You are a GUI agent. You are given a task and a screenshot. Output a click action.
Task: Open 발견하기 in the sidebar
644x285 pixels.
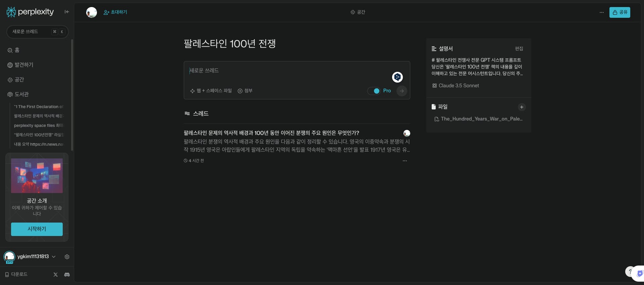pos(20,65)
